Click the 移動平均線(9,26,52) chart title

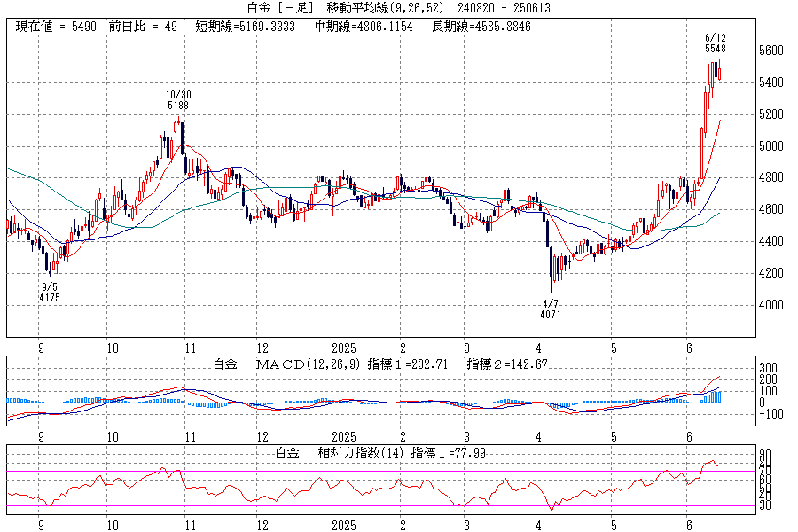point(385,8)
